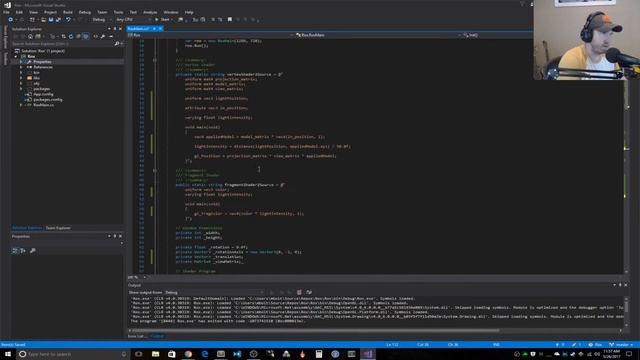Open the Project menu

[x=51, y=12]
